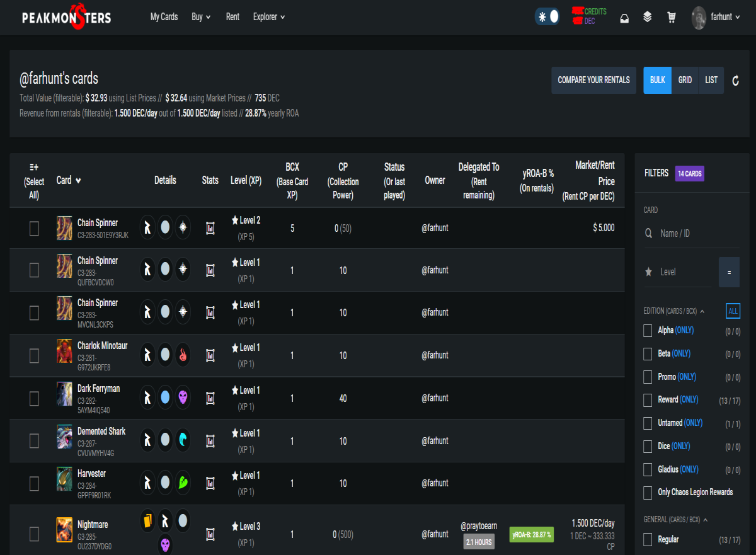Open the @praytoearn renter link
The height and width of the screenshot is (555, 756).
point(479,525)
